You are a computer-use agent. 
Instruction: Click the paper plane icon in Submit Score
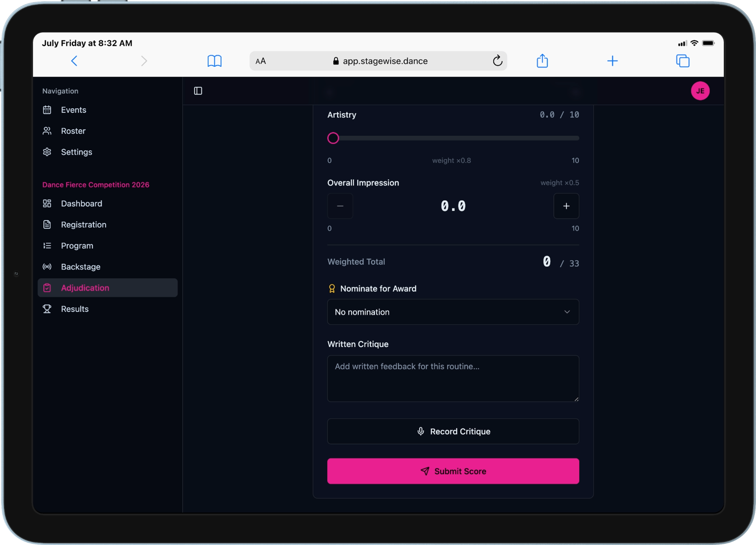(425, 471)
